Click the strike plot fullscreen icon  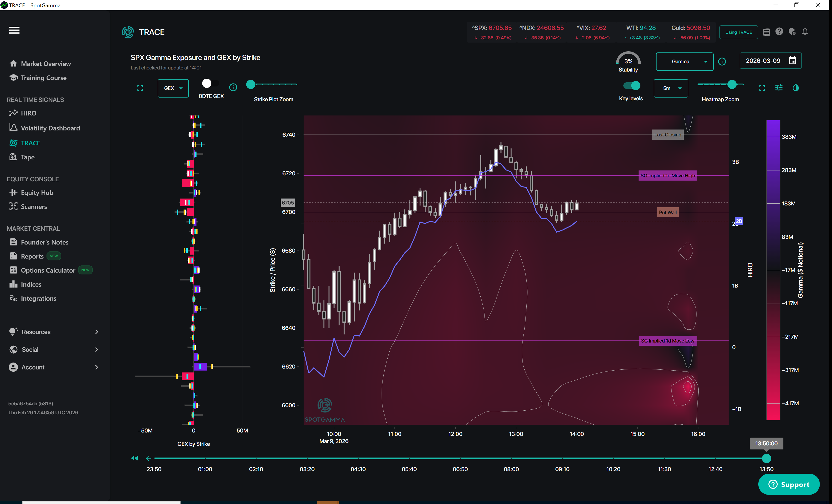140,88
